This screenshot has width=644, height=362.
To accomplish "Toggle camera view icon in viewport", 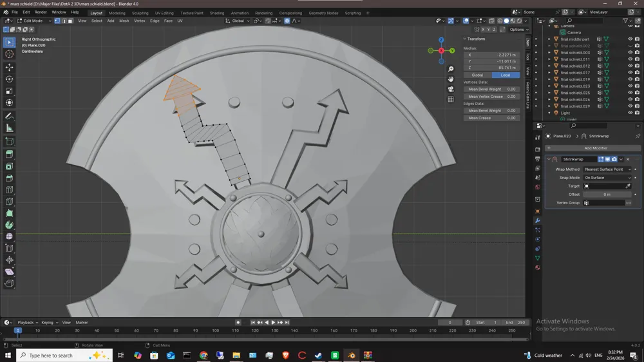I will click(451, 89).
